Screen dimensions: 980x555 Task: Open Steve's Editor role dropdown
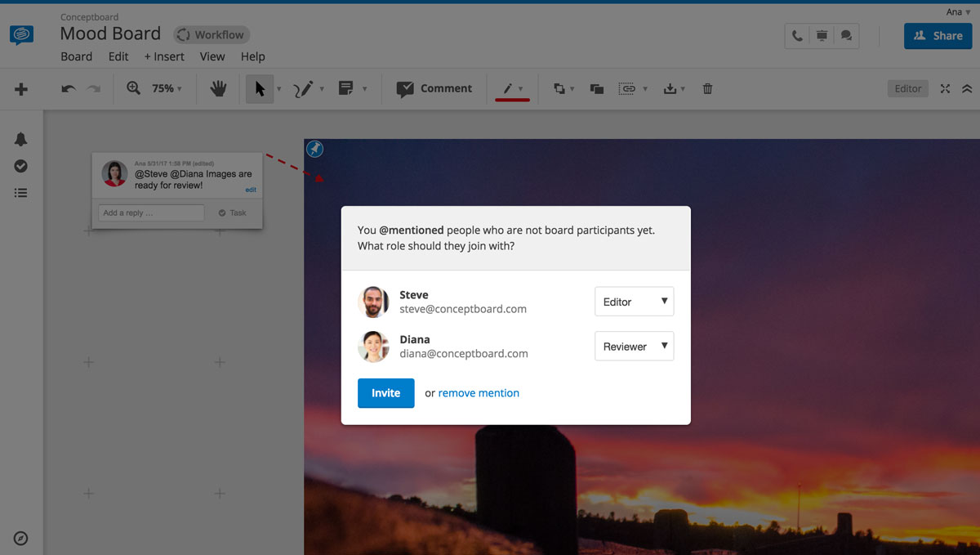[x=634, y=302]
